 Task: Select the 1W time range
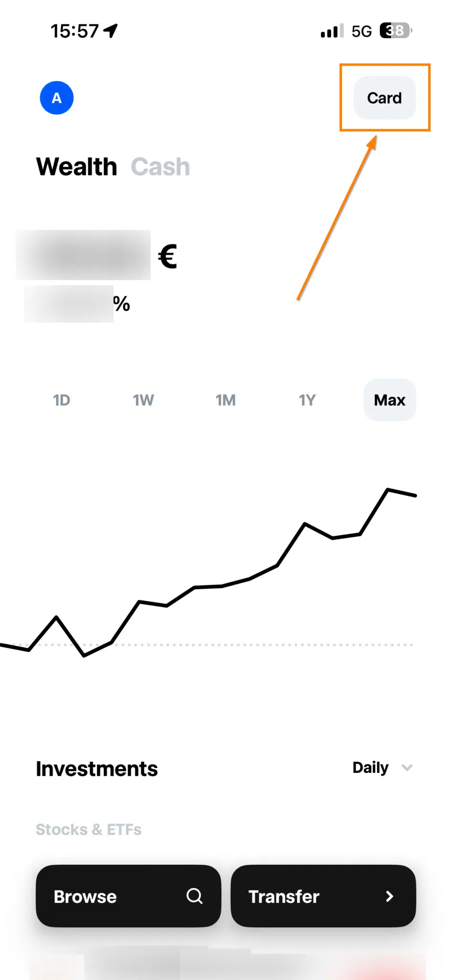point(143,400)
